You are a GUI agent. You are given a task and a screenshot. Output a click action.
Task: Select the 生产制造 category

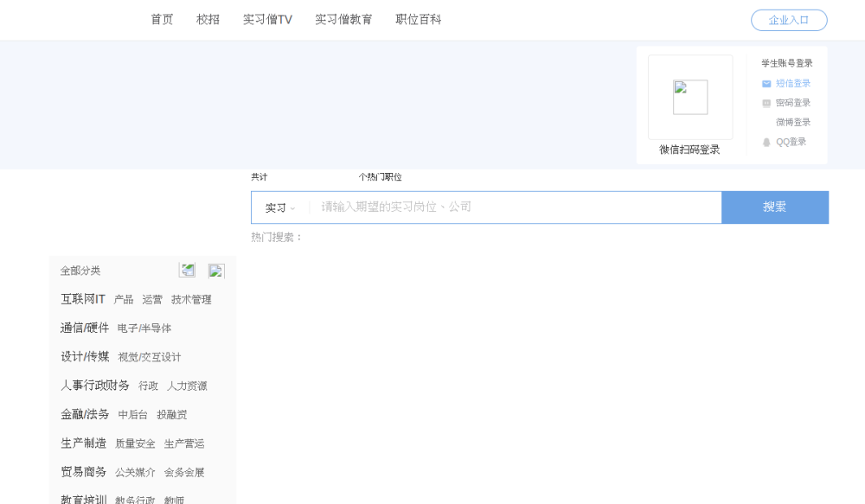(83, 443)
